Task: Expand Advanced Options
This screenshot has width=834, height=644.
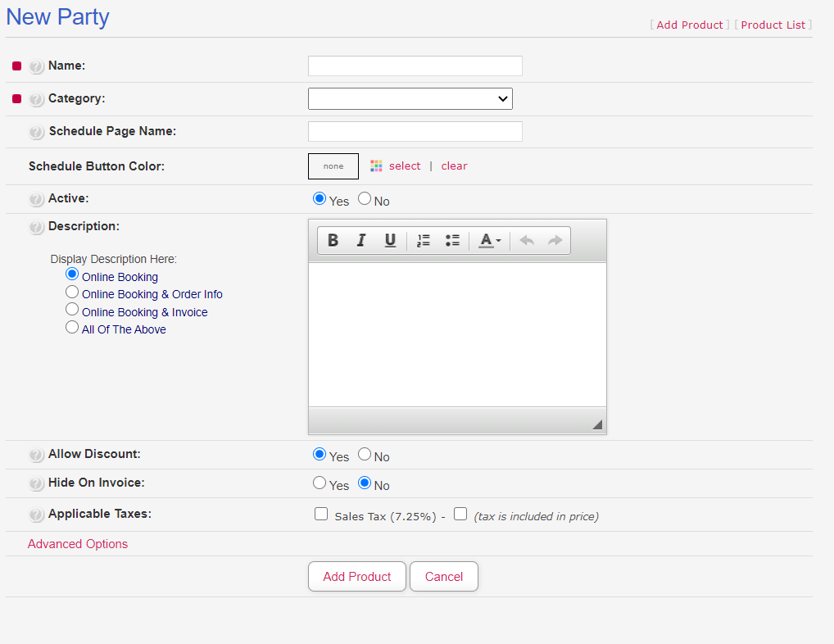Action: click(78, 544)
